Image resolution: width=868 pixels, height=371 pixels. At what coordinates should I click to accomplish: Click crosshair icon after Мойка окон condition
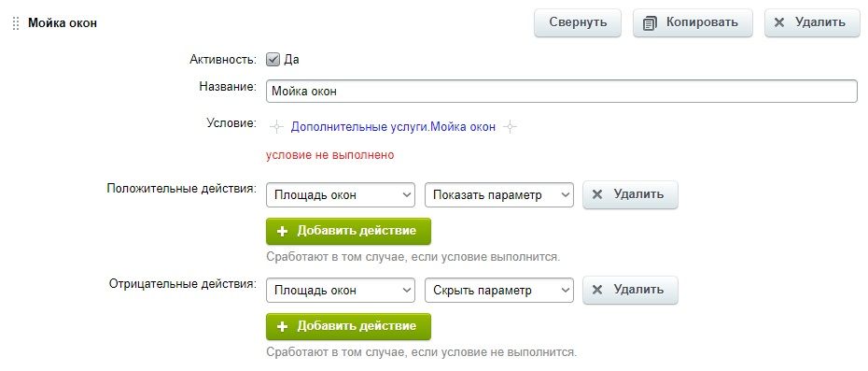coord(510,127)
